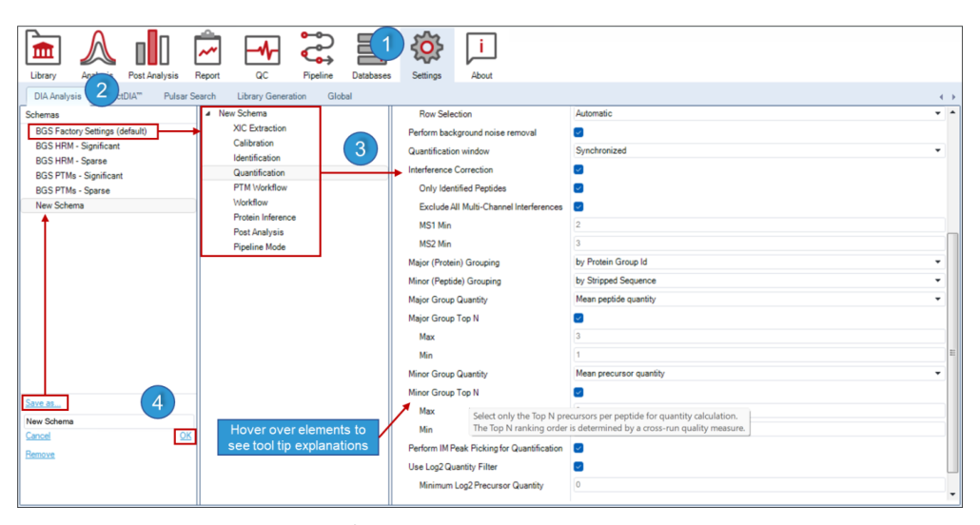
Task: Toggle Use Log2 Quantity Filter checkbox
Action: tap(578, 466)
